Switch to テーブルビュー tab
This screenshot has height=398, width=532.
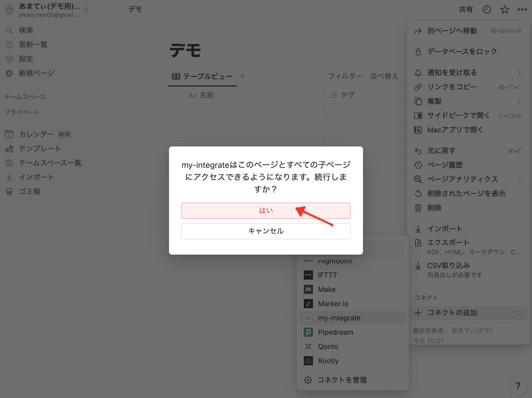click(x=202, y=77)
